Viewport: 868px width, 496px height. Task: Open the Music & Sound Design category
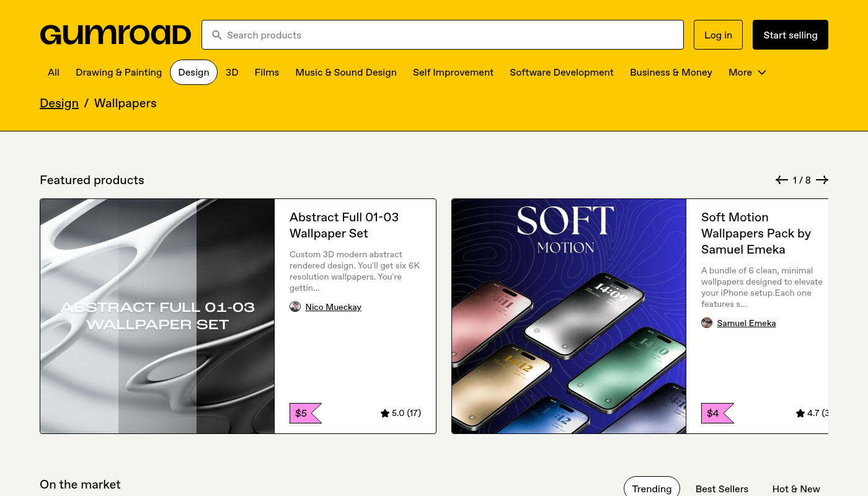coord(346,73)
